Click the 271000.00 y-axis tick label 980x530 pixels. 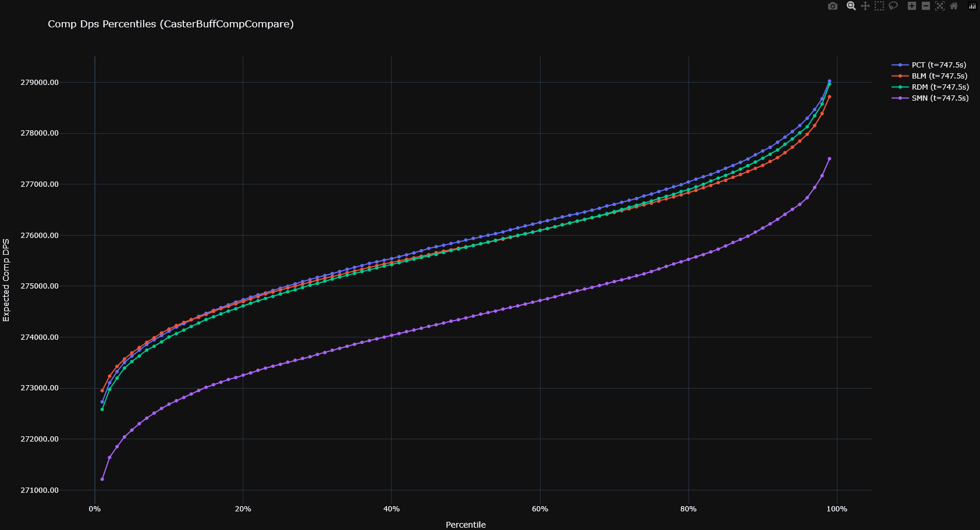[40, 490]
